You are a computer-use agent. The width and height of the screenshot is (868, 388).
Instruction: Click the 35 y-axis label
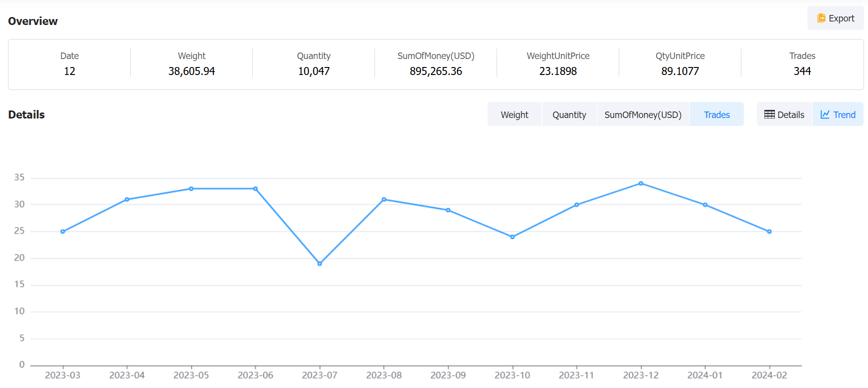pos(19,177)
